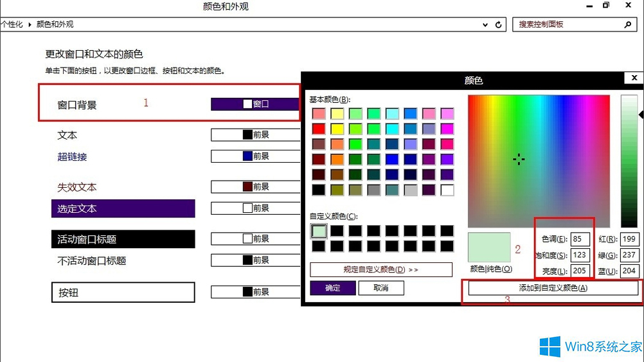644x362 pixels.
Task: Select the black swatch in basic colors
Action: pos(319,190)
